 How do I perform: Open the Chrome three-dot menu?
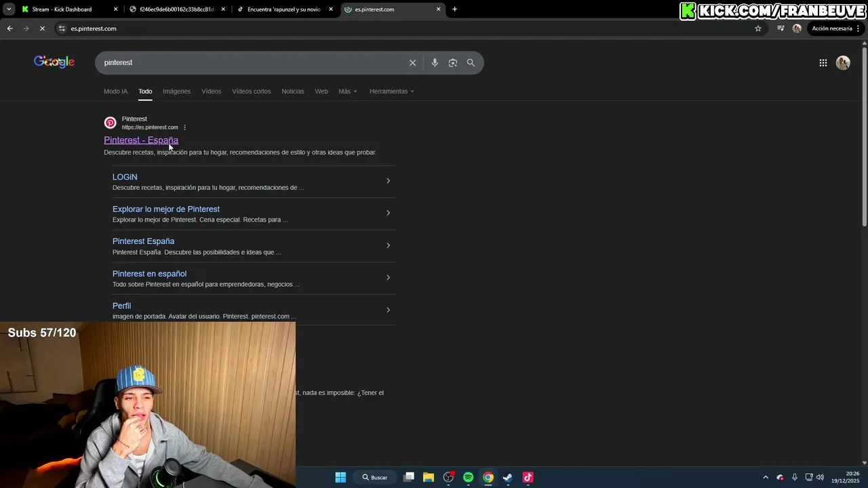pos(859,28)
